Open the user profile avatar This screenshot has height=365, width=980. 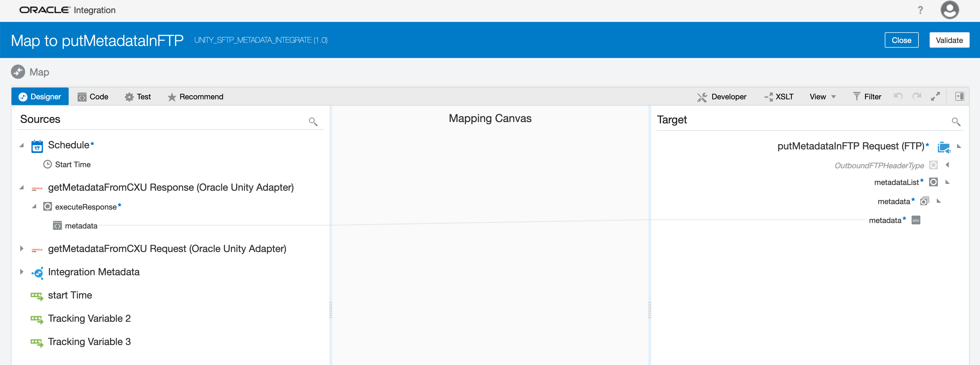point(949,10)
